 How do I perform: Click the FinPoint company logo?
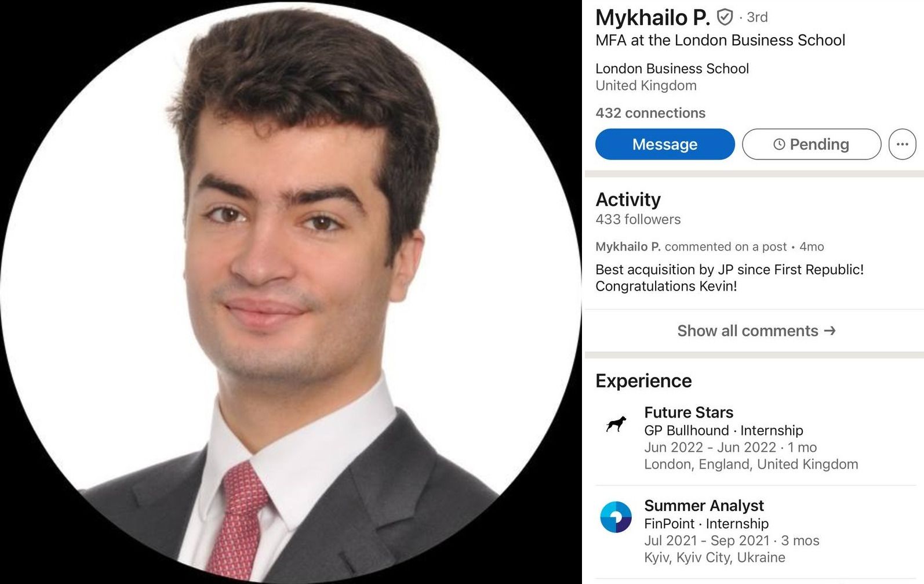[616, 517]
